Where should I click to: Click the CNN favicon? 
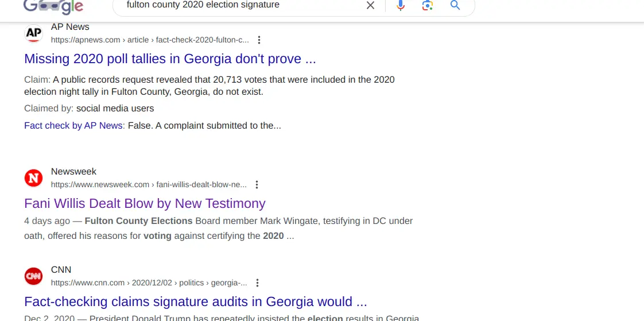pyautogui.click(x=34, y=276)
